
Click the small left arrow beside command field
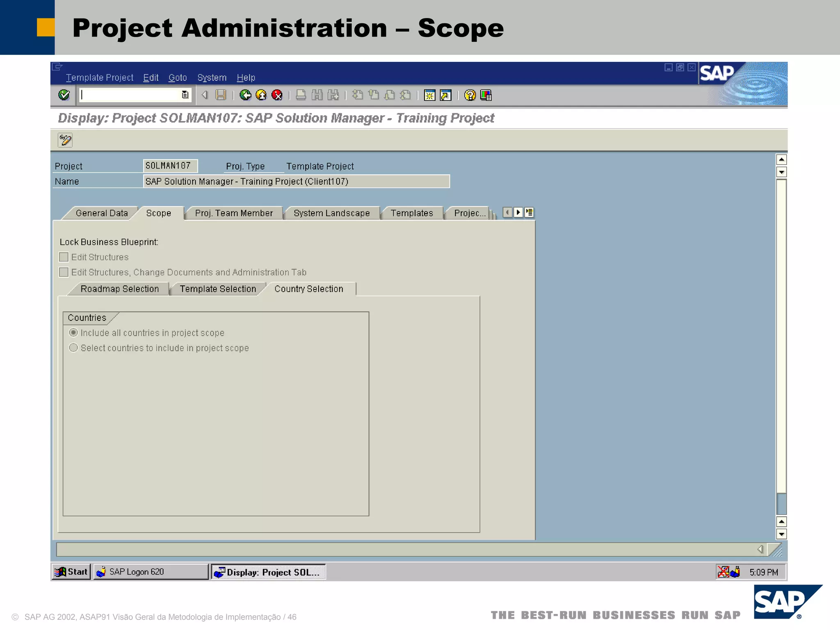(204, 95)
